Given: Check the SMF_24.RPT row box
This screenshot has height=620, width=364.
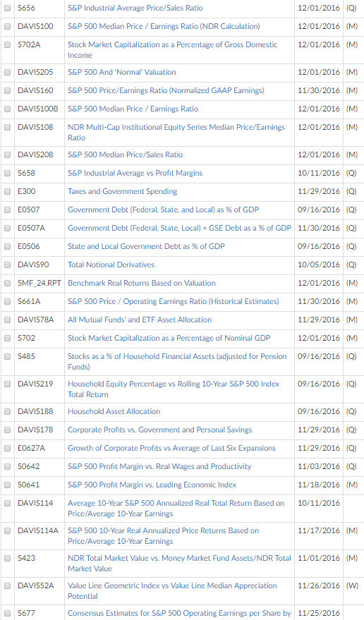Looking at the screenshot, I should 7,284.
